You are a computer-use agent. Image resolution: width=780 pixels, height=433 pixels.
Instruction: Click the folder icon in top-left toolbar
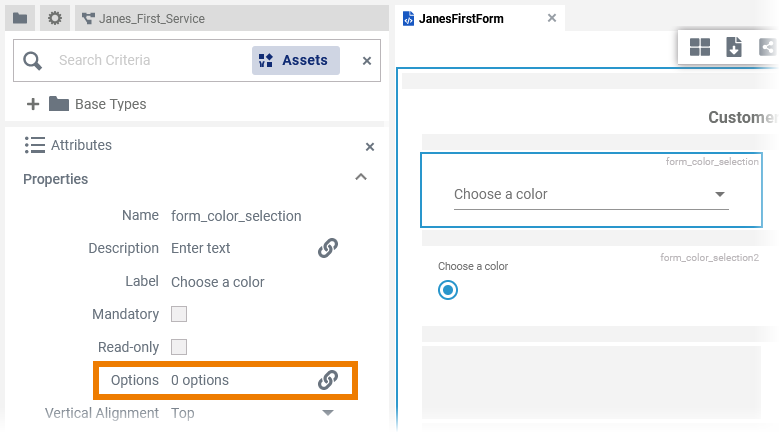click(x=20, y=18)
